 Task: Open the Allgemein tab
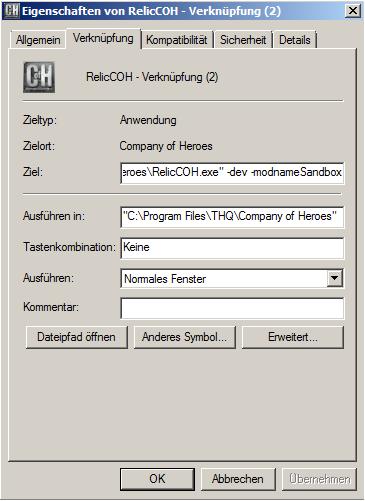coord(38,40)
